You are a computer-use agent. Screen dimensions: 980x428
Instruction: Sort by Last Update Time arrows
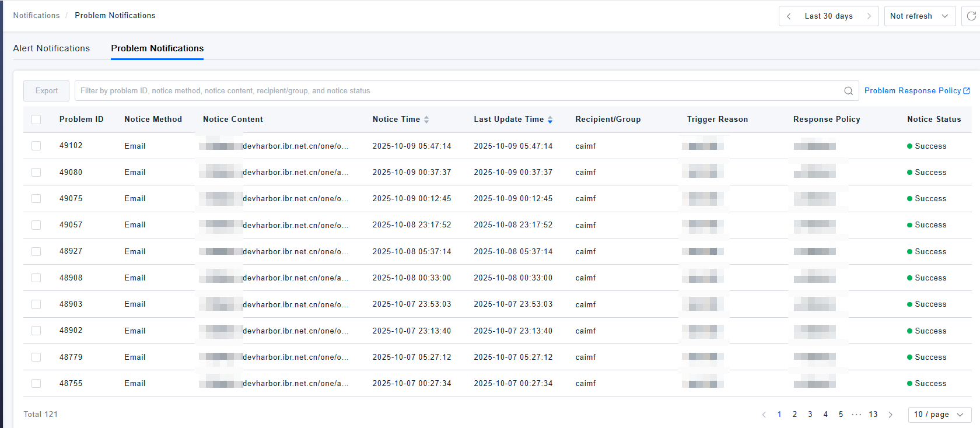click(550, 120)
